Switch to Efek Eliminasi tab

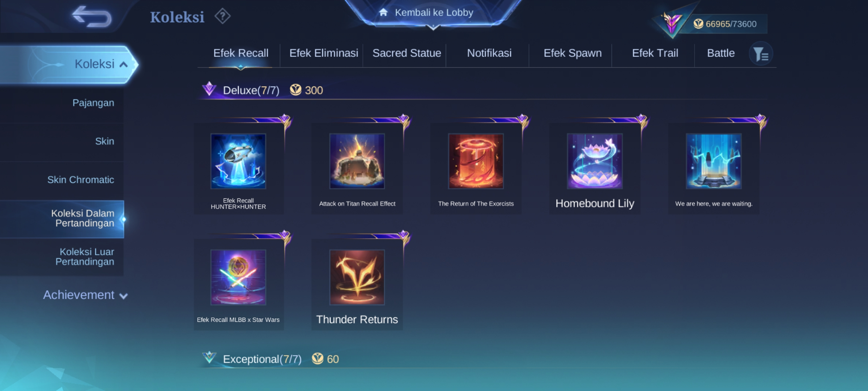point(324,53)
